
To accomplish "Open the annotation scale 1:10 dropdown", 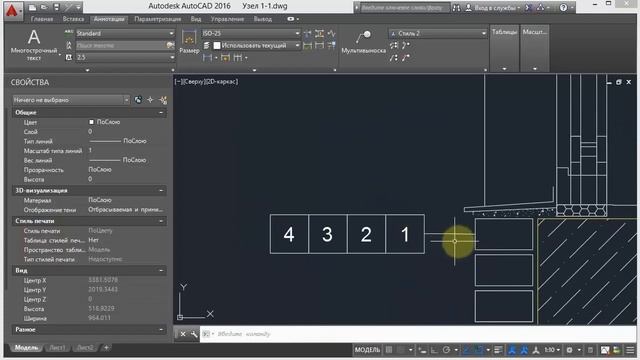I will coord(552,350).
